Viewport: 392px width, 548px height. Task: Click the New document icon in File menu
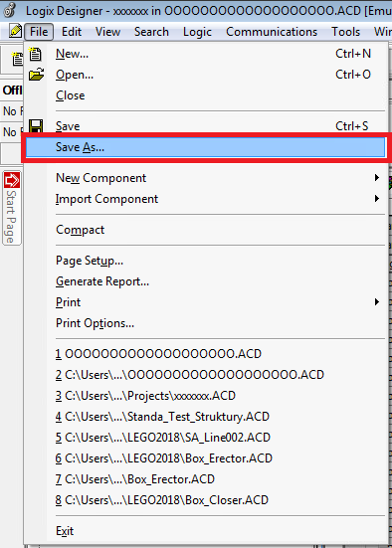coord(35,54)
